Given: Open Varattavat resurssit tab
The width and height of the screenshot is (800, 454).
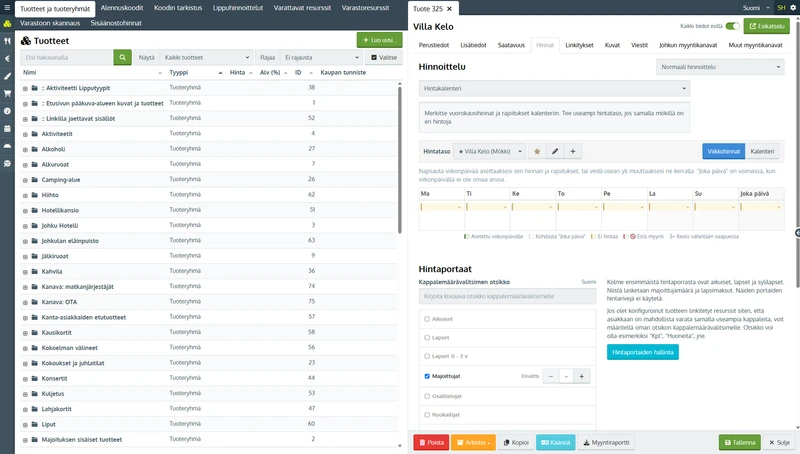Looking at the screenshot, I should (x=302, y=8).
